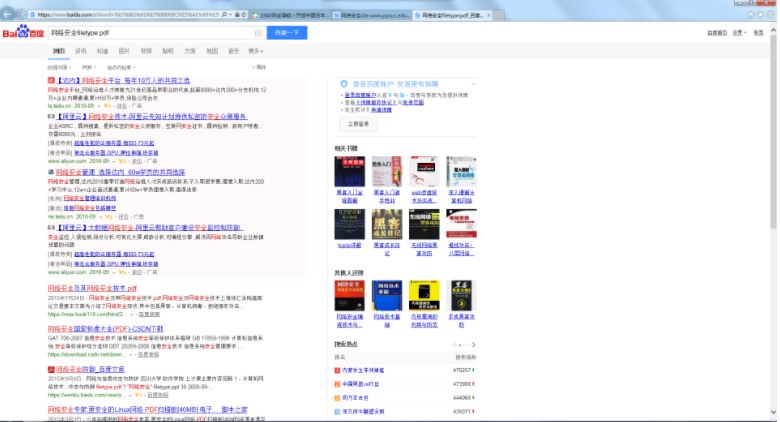
Task: Click the browser back arrow button
Action: tap(7, 14)
